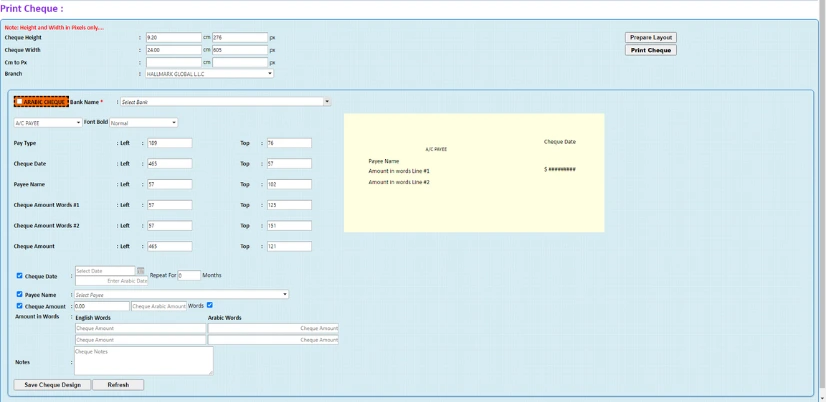Click Save Cheque Design button
This screenshot has height=402, width=826.
[x=52, y=385]
